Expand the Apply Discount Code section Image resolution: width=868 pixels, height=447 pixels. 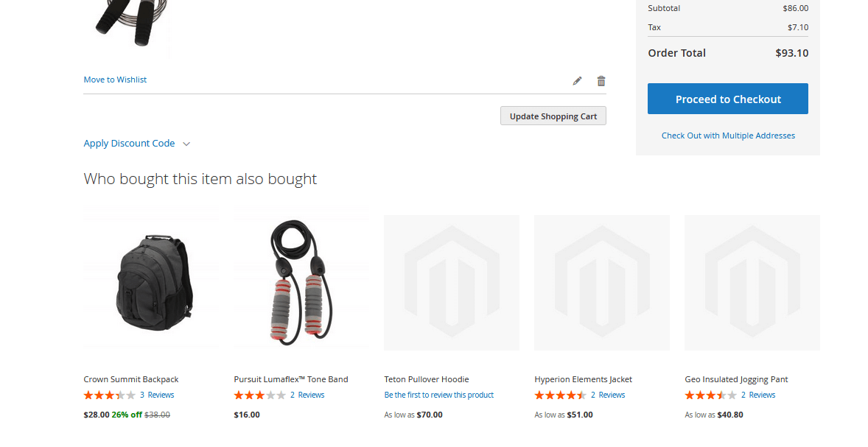[x=137, y=144]
